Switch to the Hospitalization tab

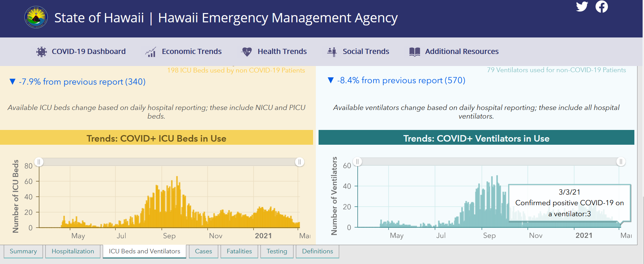click(73, 251)
